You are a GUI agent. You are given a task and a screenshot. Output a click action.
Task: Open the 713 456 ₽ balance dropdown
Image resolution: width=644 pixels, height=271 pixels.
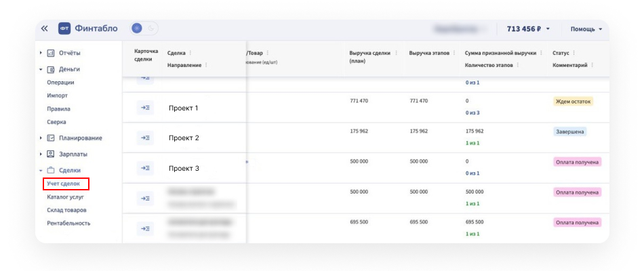(x=528, y=29)
